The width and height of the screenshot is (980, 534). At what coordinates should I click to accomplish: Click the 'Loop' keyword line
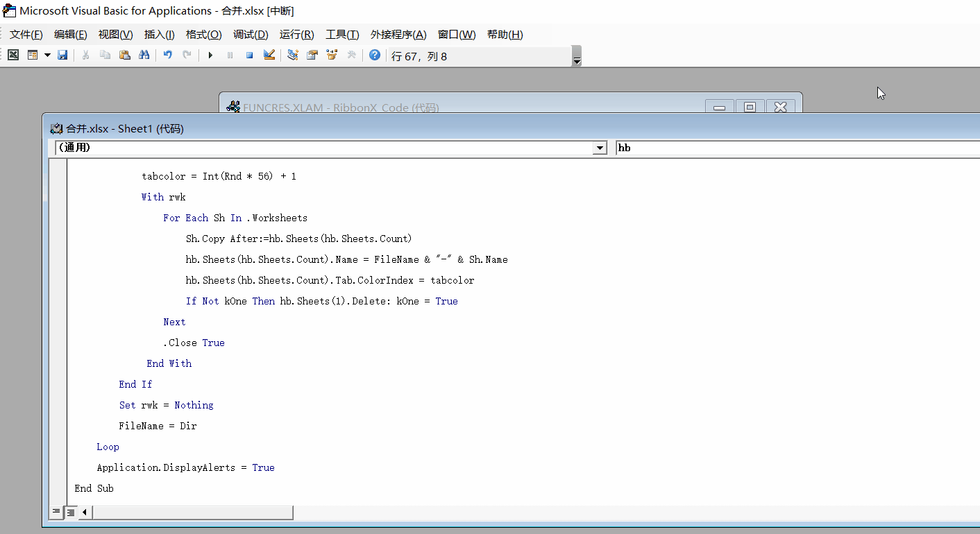tap(108, 447)
